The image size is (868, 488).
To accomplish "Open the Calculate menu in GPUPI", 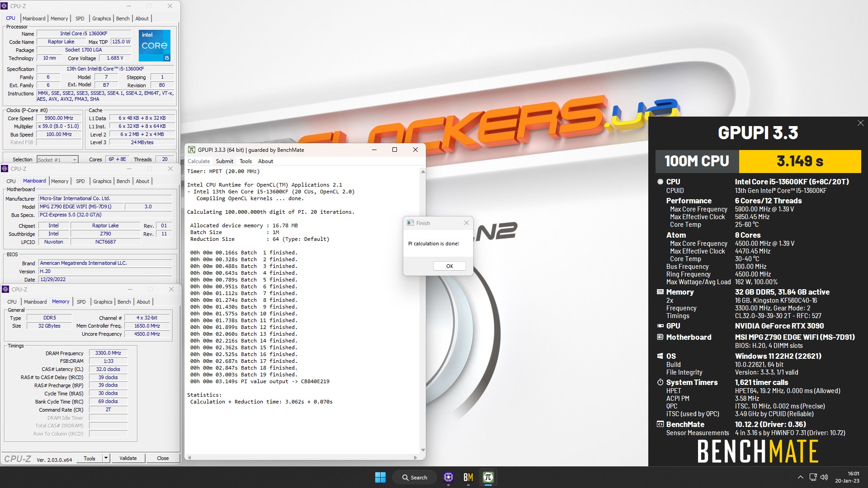I will (x=199, y=161).
